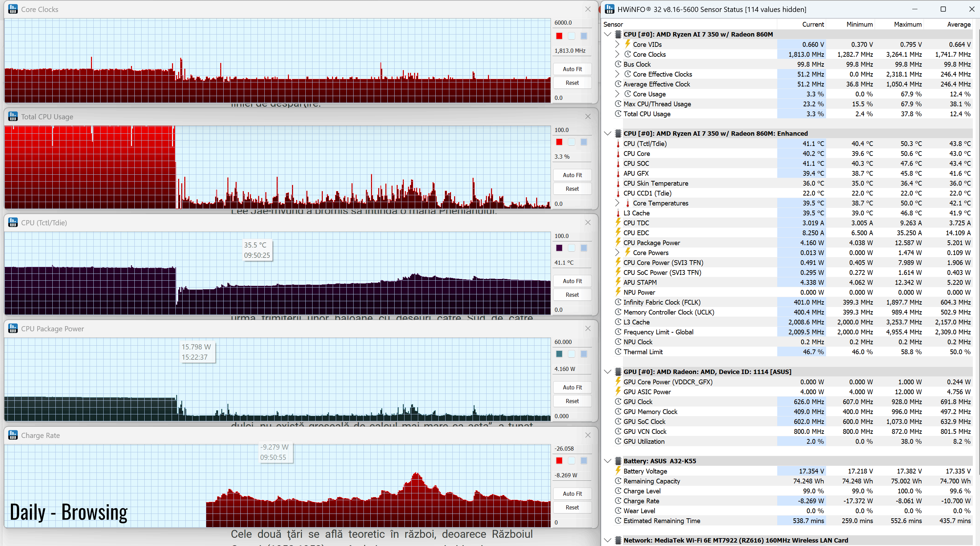Expand the Core Clocks sensor row
The width and height of the screenshot is (980, 546).
click(x=617, y=54)
